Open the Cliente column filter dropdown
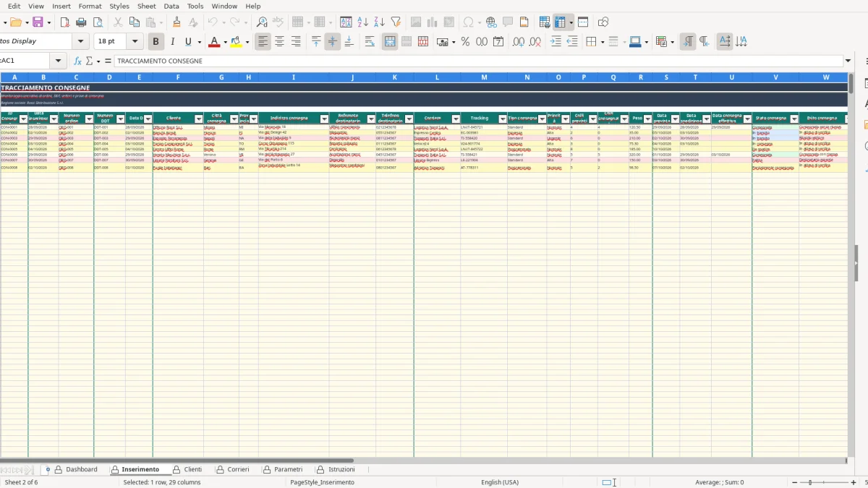 point(198,119)
